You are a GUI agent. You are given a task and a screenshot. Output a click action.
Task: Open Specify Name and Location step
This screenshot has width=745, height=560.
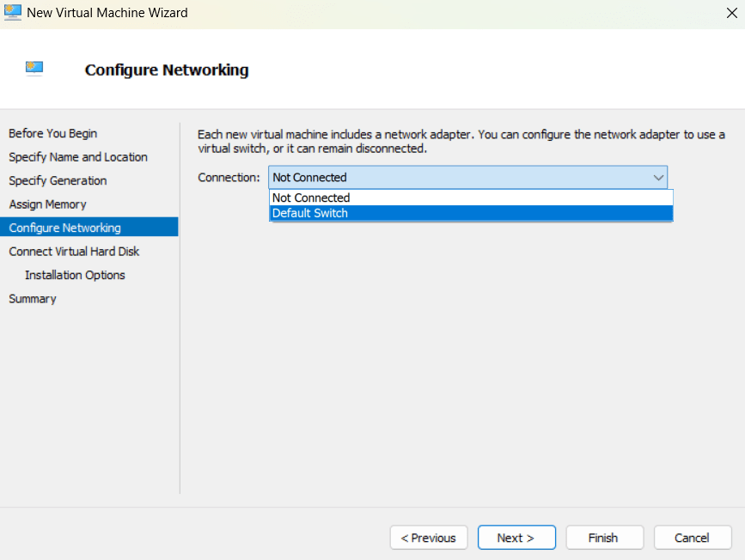click(78, 157)
